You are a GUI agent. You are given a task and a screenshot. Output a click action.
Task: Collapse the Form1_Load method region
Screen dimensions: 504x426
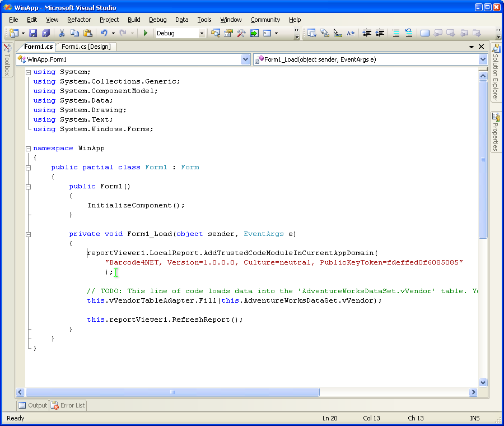click(x=28, y=234)
